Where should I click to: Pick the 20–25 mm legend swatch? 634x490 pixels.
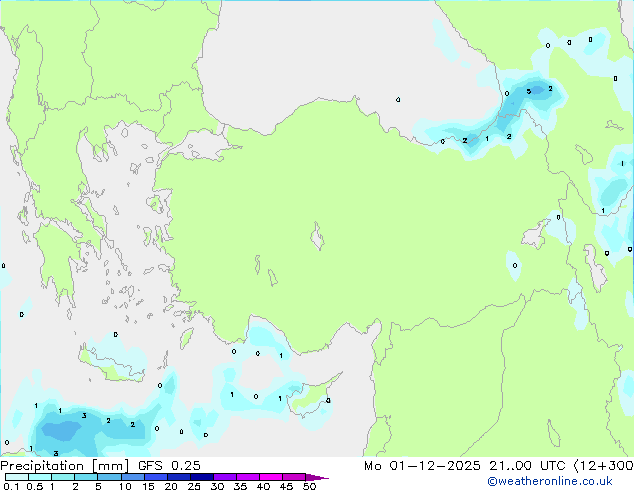[x=179, y=477]
